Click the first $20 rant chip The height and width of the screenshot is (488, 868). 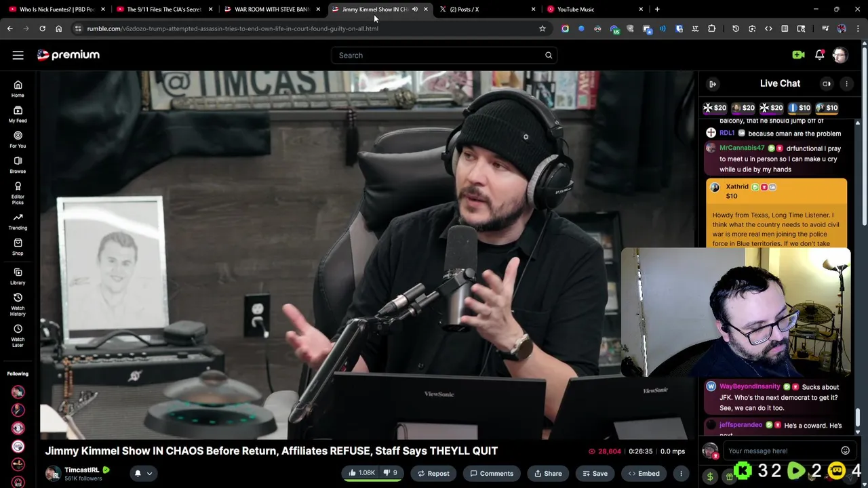[x=715, y=108]
